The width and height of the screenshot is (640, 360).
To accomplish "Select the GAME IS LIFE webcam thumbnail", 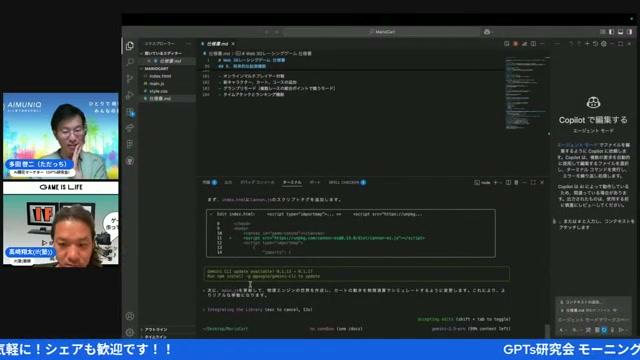I will point(61,223).
